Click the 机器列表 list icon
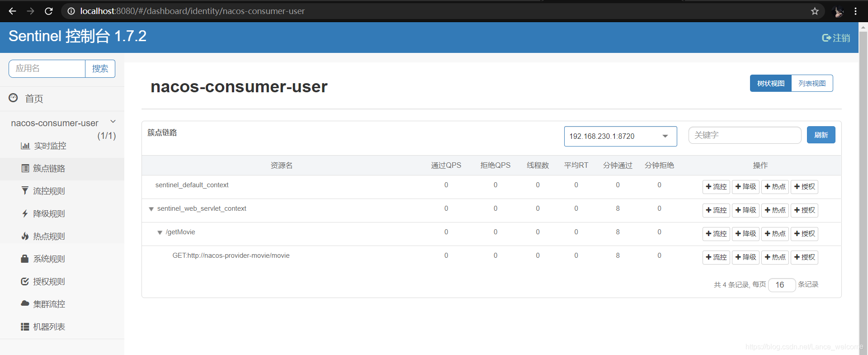Viewport: 868px width, 355px height. coord(25,327)
